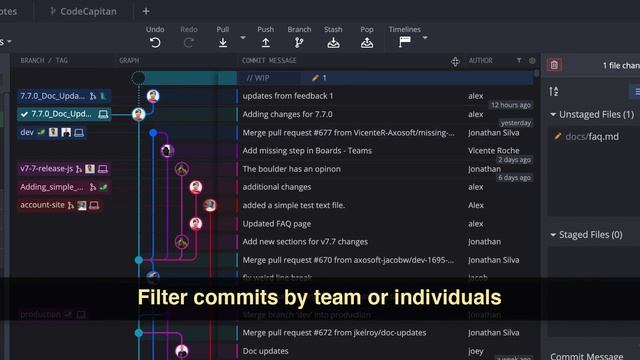The height and width of the screenshot is (360, 640).
Task: Select the account-site branch label
Action: point(60,205)
